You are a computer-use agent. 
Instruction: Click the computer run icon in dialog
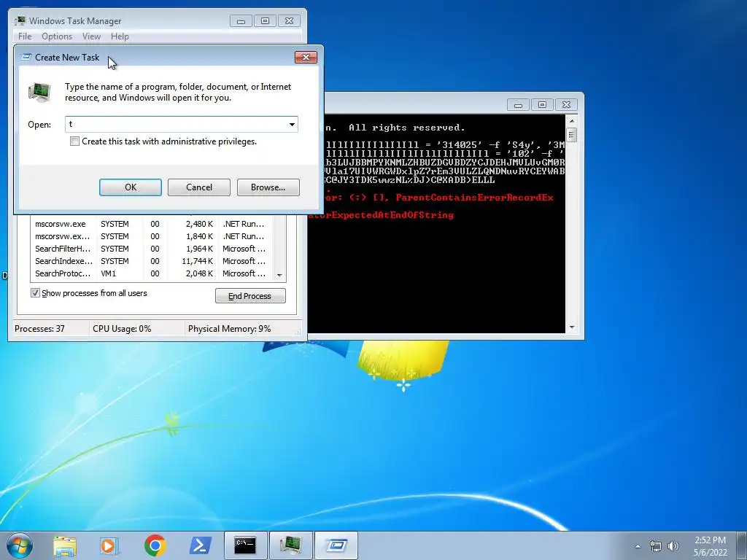click(39, 93)
